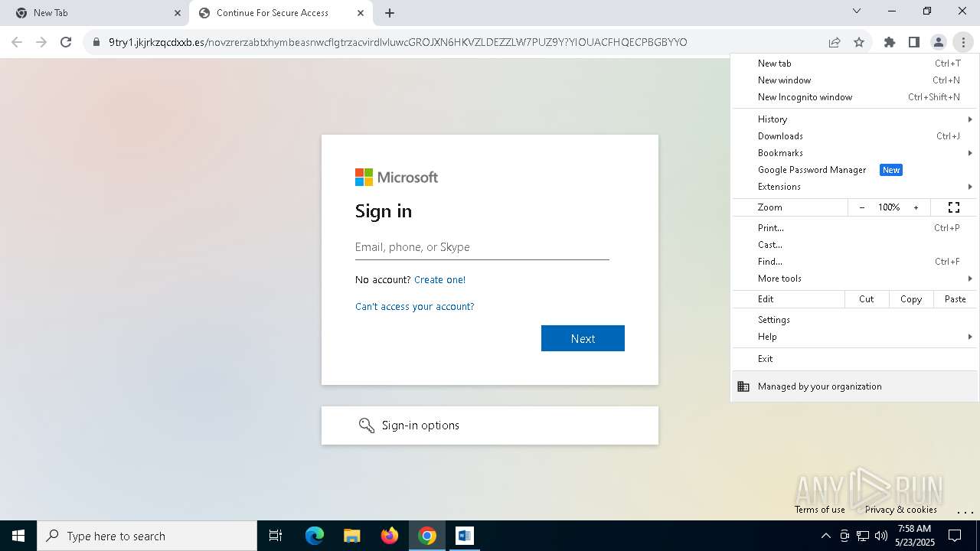Choose New tab from Chrome menu
Screen dimensions: 980x551
(855, 64)
